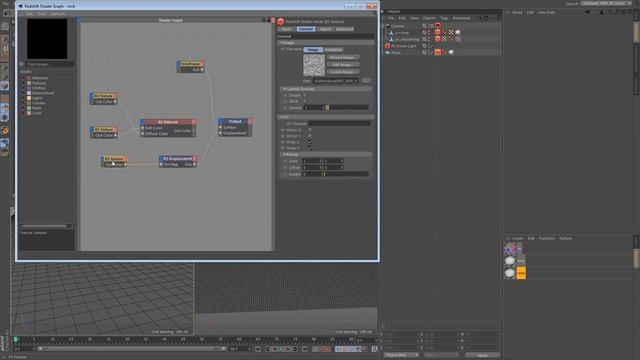Image resolution: width=640 pixels, height=360 pixels.
Task: Select the orange material thumbnail in Material Manager
Action: (x=521, y=273)
